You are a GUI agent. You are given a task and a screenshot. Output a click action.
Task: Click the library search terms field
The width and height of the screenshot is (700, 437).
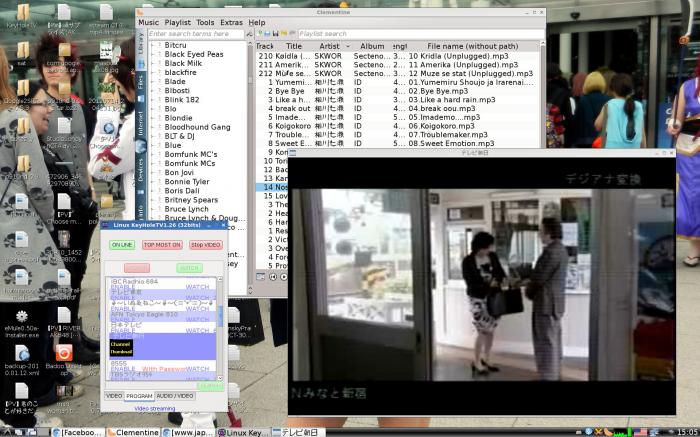tap(196, 34)
